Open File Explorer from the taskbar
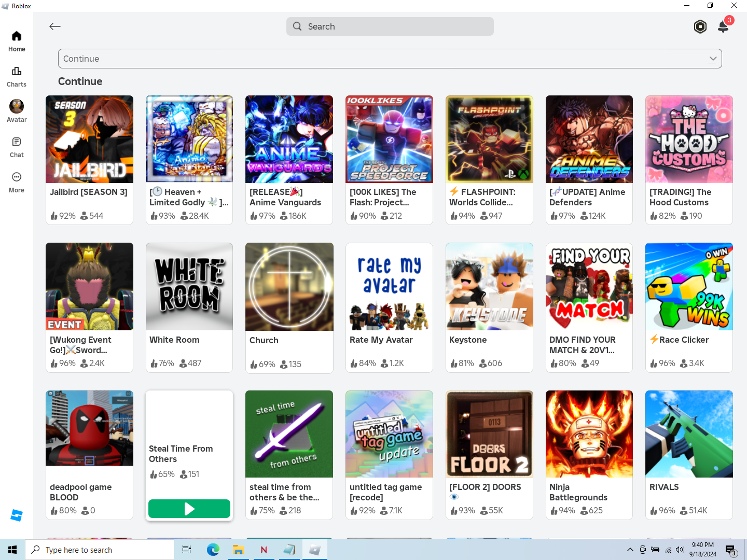 pos(238,550)
